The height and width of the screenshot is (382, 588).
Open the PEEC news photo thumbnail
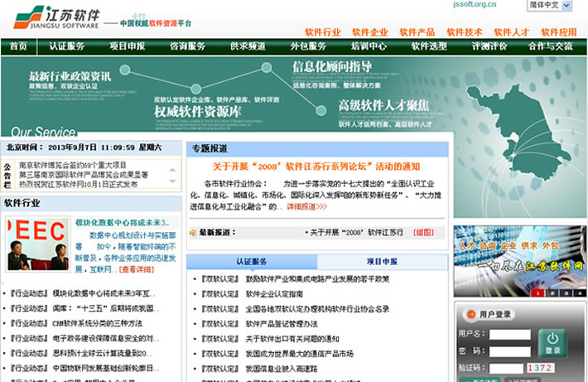[x=38, y=244]
